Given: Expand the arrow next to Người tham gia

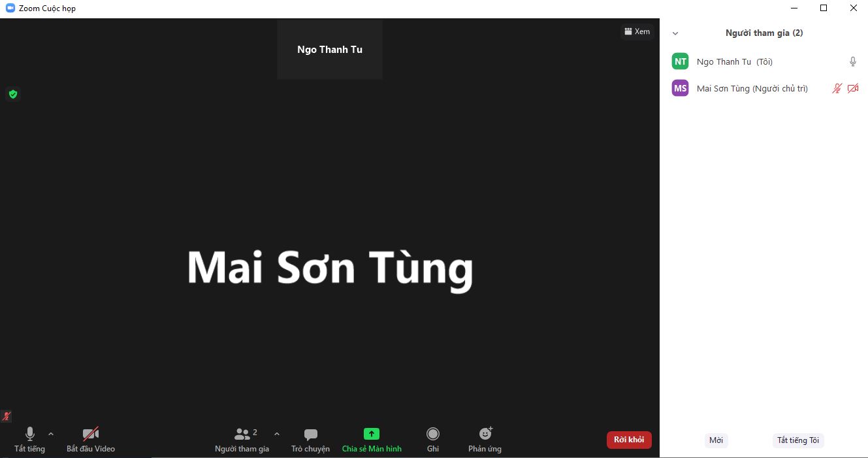Looking at the screenshot, I should click(277, 434).
